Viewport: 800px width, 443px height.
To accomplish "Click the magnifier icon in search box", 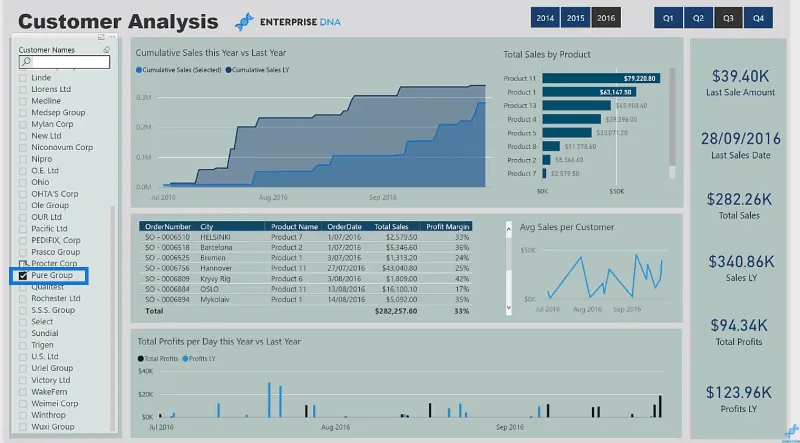I will click(x=26, y=62).
